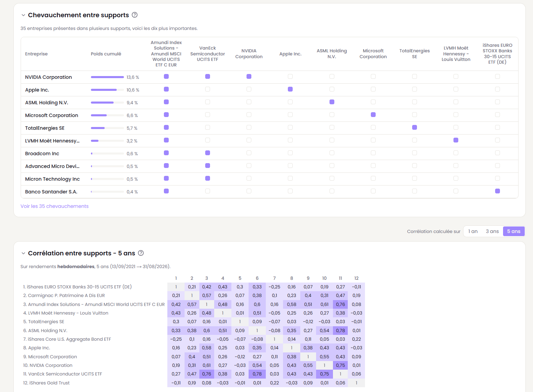Screen dimensions: 533x392
Task: Click the TotalEnergies SE column header
Action: (x=415, y=54)
